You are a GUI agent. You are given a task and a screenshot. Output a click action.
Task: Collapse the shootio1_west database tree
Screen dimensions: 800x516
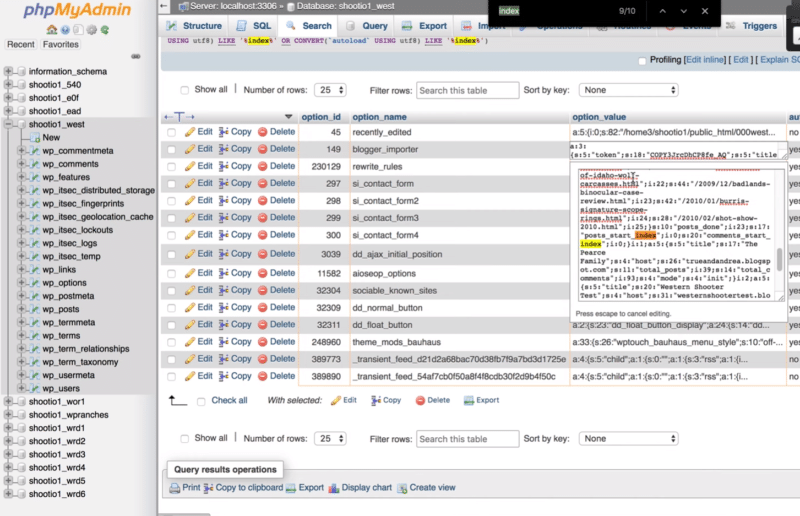pos(8,124)
